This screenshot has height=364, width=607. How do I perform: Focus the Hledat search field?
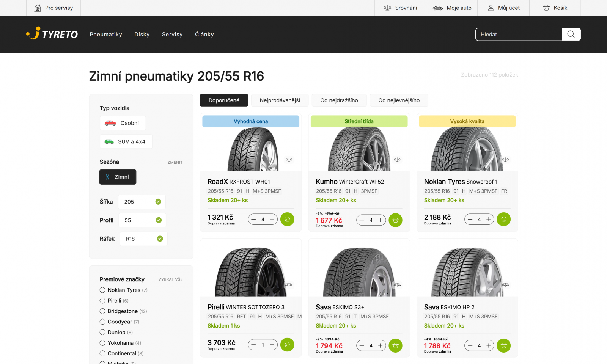click(x=519, y=34)
